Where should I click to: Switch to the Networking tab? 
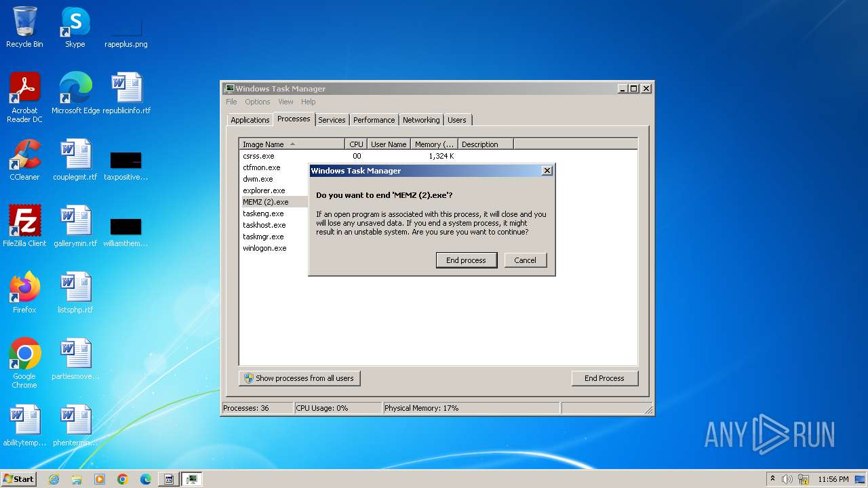pos(421,120)
